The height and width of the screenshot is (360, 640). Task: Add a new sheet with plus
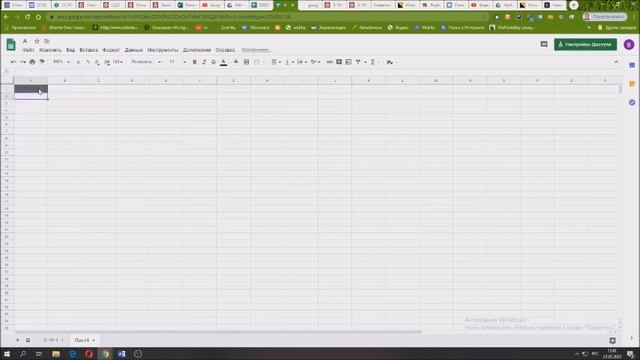[x=18, y=340]
